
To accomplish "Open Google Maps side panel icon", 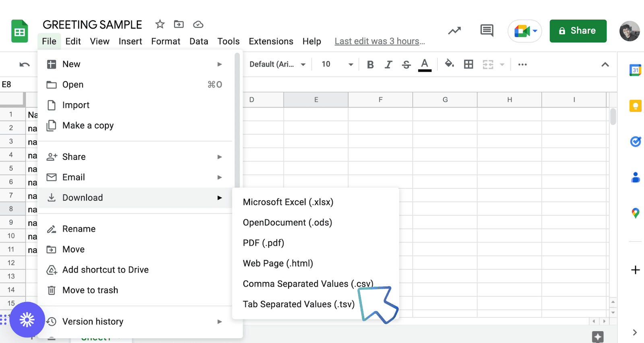I will [635, 213].
